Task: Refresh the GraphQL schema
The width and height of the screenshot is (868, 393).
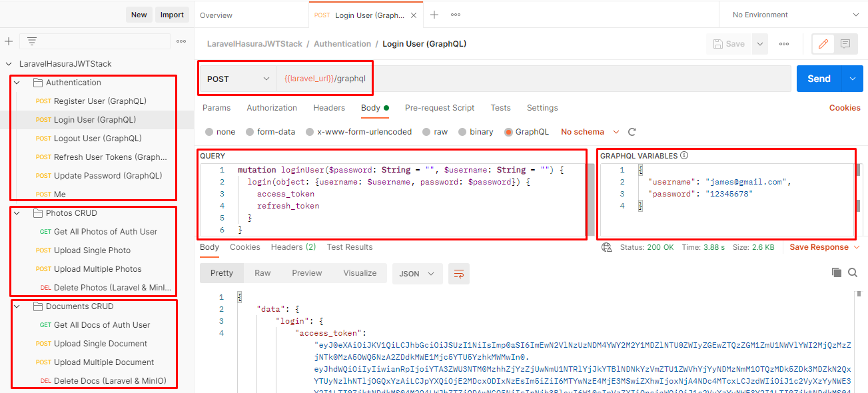Action: 632,132
